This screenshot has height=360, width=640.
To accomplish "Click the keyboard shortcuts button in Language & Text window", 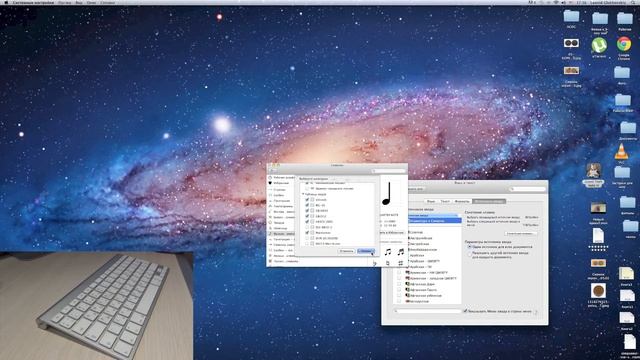I will click(521, 233).
